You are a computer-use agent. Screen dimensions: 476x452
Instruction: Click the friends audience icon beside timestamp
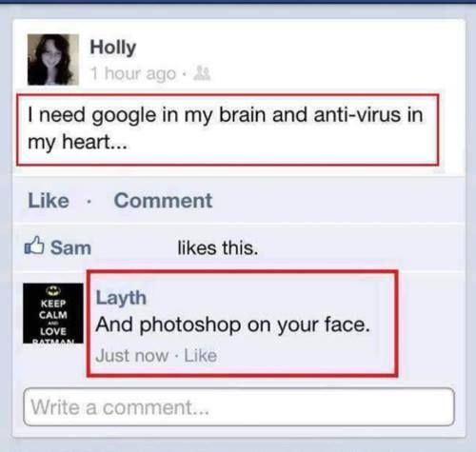coord(202,73)
